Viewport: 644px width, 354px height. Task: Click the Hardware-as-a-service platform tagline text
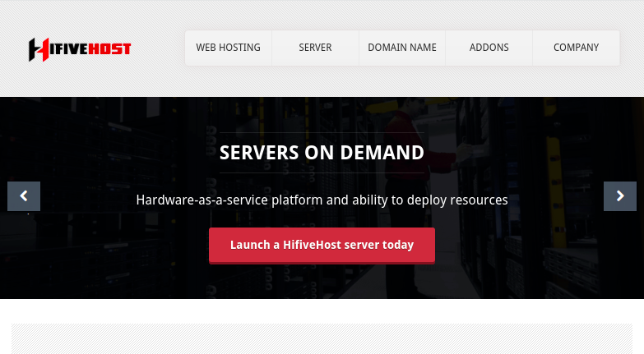point(322,200)
